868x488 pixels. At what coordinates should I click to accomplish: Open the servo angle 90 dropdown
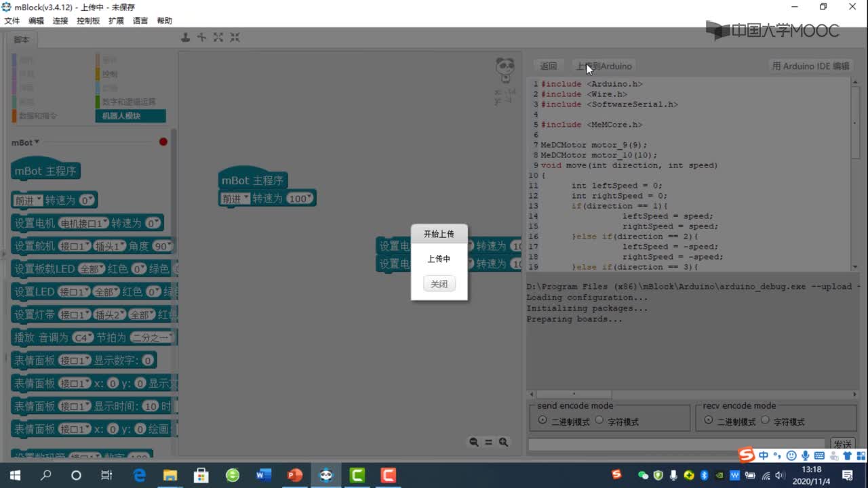click(163, 246)
